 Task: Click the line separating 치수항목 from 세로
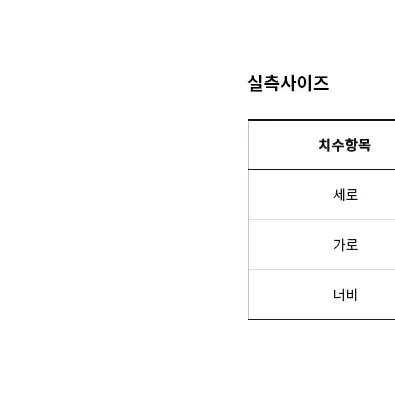tap(322, 169)
